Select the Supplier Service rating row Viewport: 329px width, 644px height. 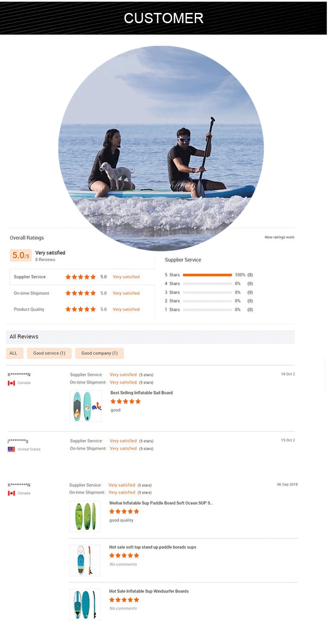82,277
